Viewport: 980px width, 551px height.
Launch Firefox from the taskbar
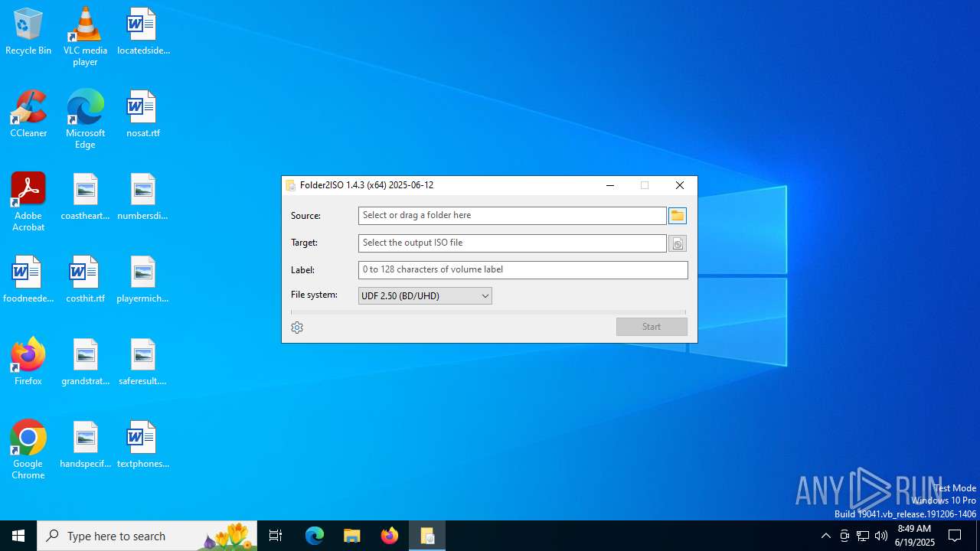[390, 536]
